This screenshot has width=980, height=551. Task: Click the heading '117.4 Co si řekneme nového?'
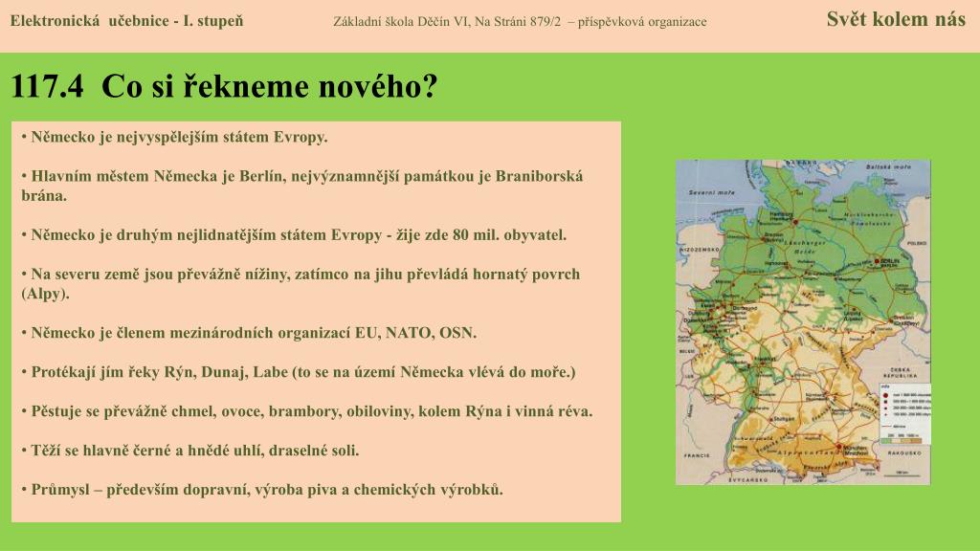224,86
